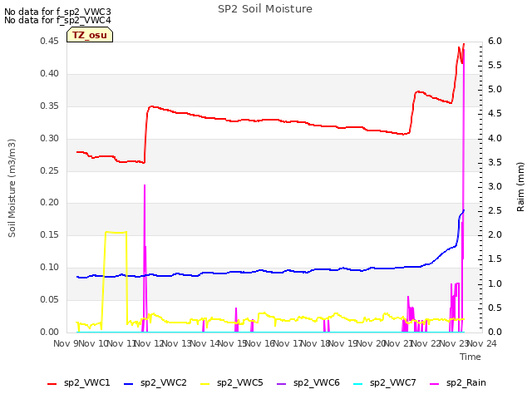This screenshot has width=532, height=399.
Task: Click the 0.20 left axis tick label
Action: pos(50,203)
